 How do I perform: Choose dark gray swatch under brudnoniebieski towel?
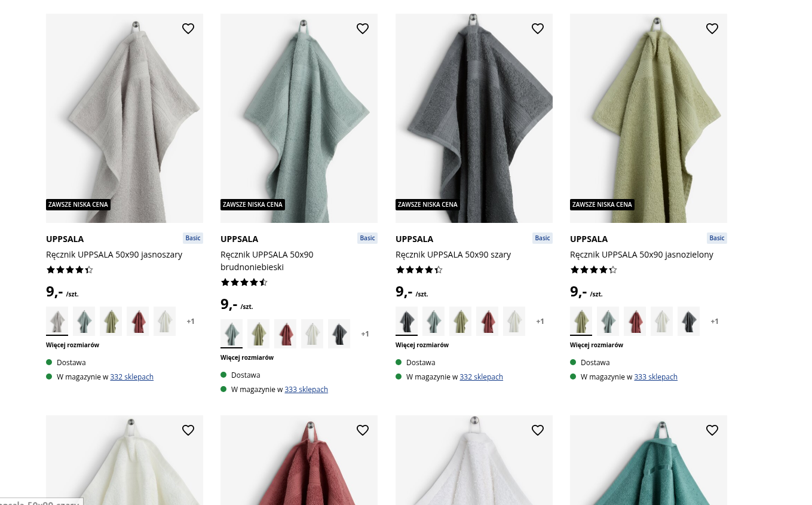(339, 334)
